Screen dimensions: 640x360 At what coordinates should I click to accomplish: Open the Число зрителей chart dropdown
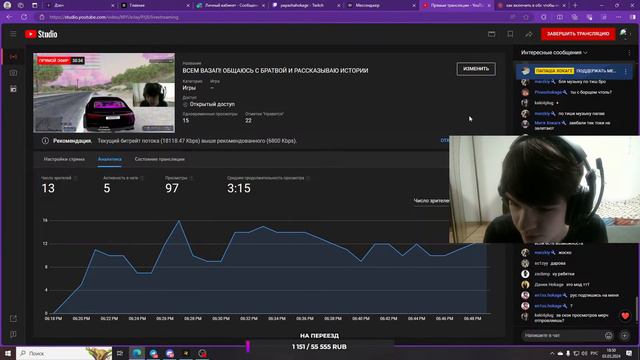(431, 201)
